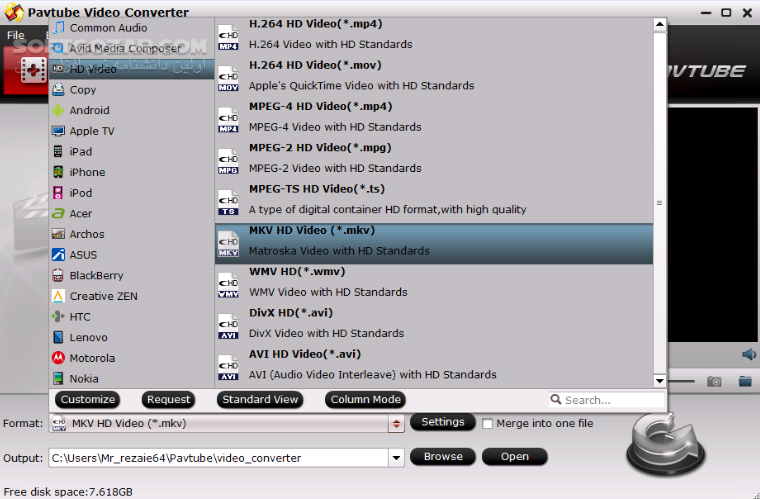This screenshot has height=499, width=760.
Task: Click the ASUS blue logo icon
Action: [x=58, y=254]
